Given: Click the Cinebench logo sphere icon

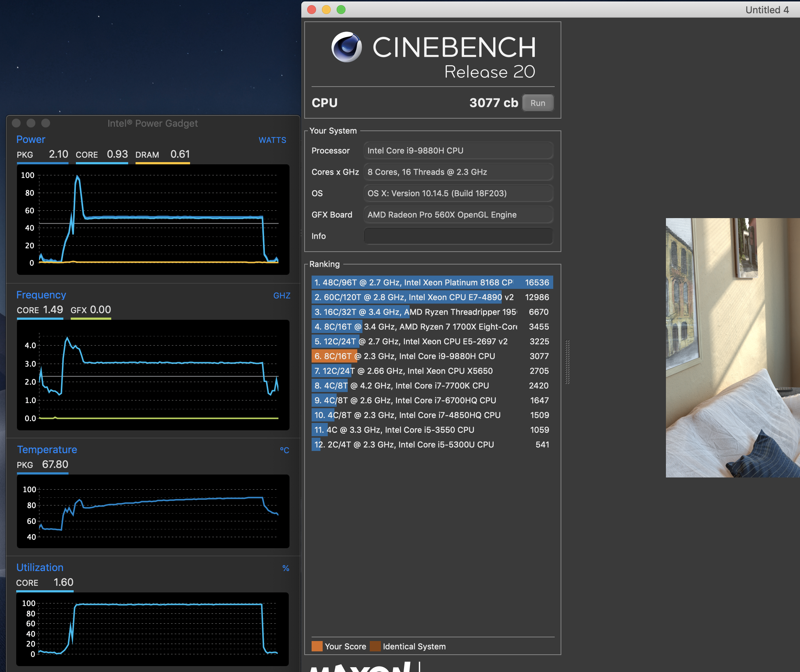Looking at the screenshot, I should pyautogui.click(x=346, y=47).
